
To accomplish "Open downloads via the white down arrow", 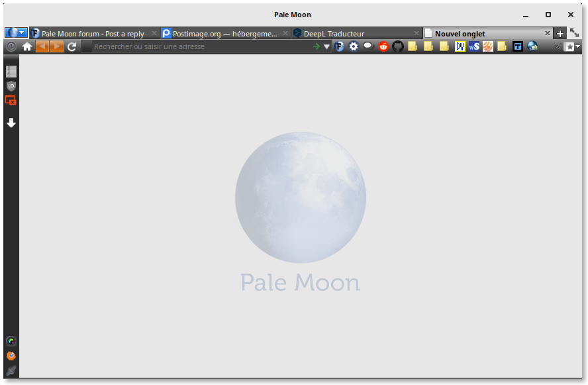I will pyautogui.click(x=11, y=123).
